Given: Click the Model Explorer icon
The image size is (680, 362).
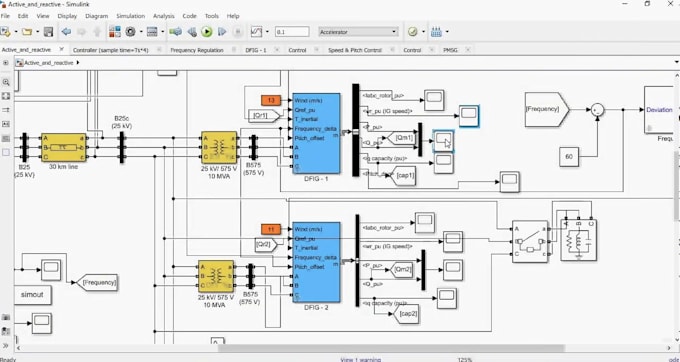Looking at the screenshot, I should tap(152, 32).
